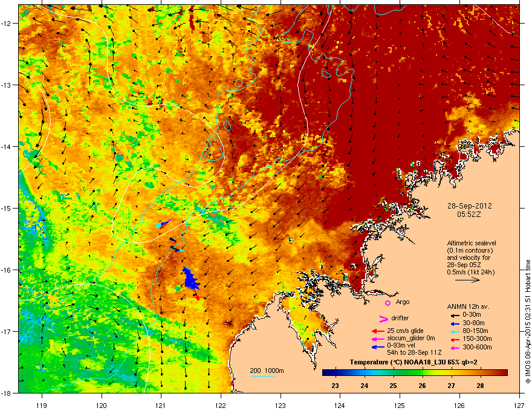Click the '27' color bar tick label
The height and width of the screenshot is (411, 532).
click(451, 386)
